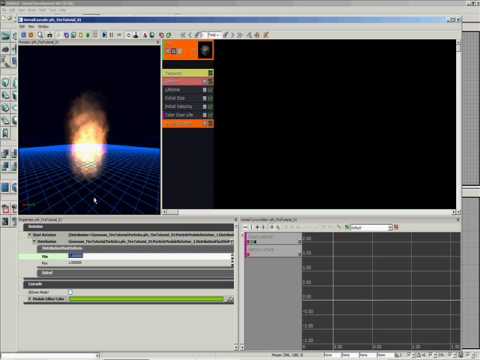Expand the Module Editor Color property
The height and width of the screenshot is (360, 480).
click(29, 299)
